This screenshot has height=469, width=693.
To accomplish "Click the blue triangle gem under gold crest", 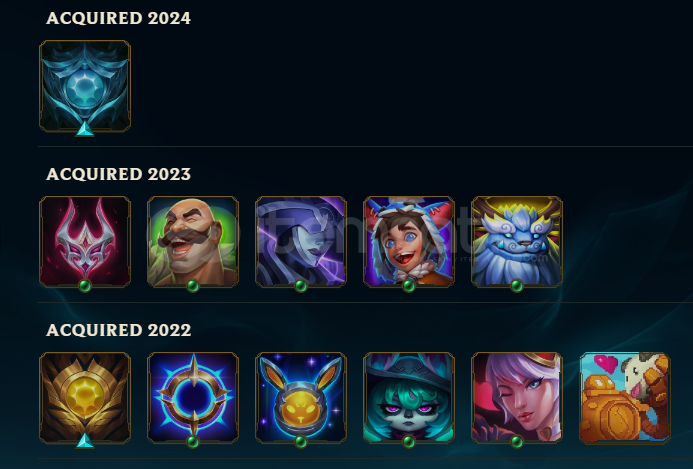I will click(85, 441).
